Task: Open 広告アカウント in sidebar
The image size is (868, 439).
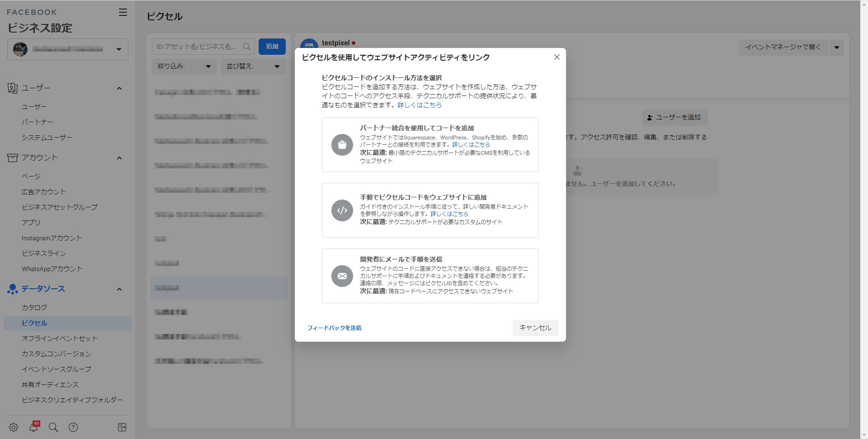Action: click(44, 192)
